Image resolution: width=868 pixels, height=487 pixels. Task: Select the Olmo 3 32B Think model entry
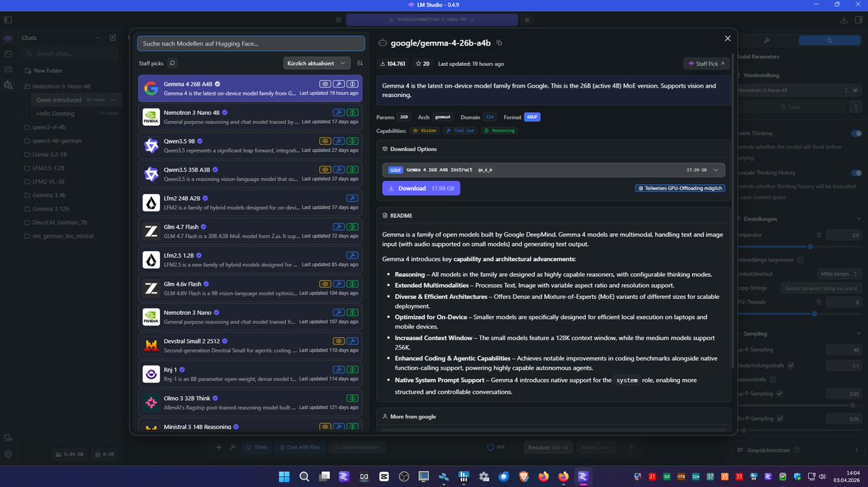pos(250,402)
